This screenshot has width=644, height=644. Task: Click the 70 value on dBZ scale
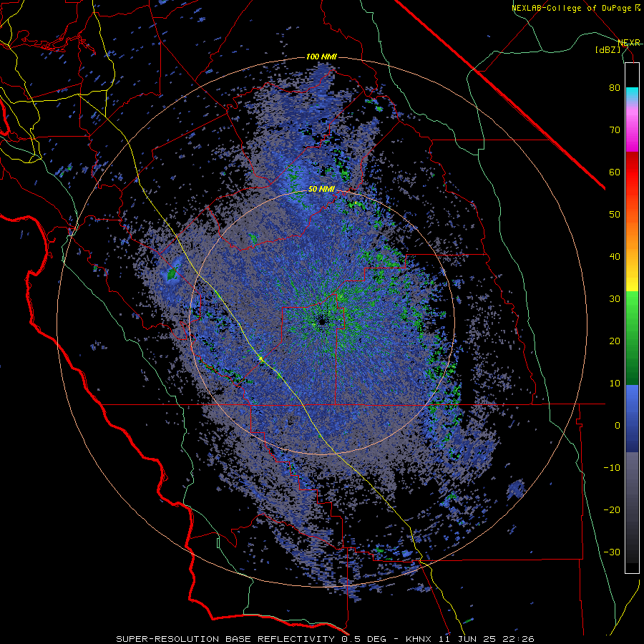coord(615,130)
